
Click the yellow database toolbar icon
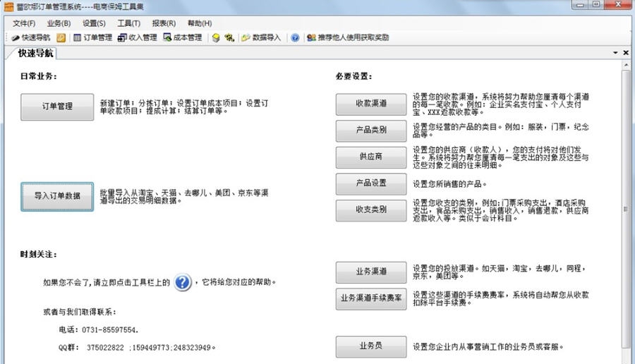pos(216,37)
